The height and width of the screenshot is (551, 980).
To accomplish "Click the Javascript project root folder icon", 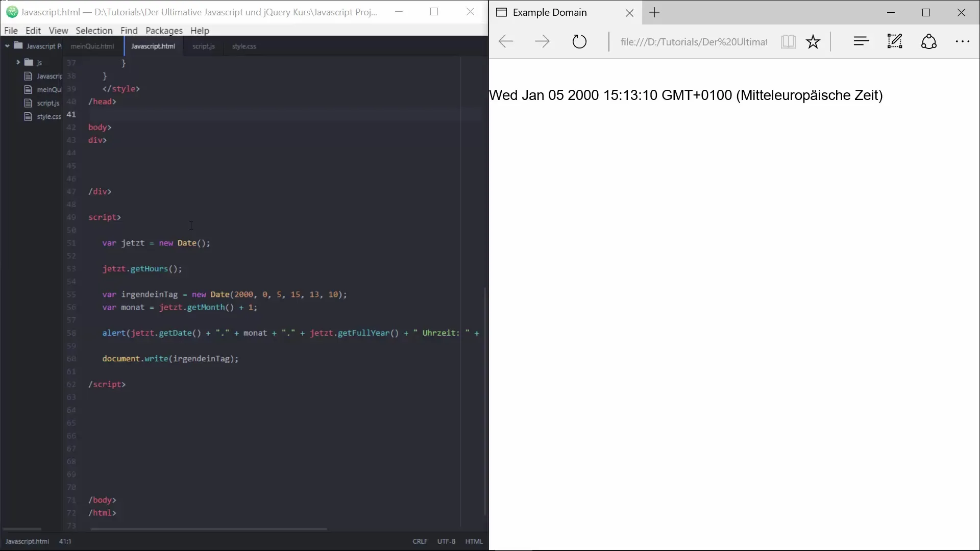I will (18, 45).
